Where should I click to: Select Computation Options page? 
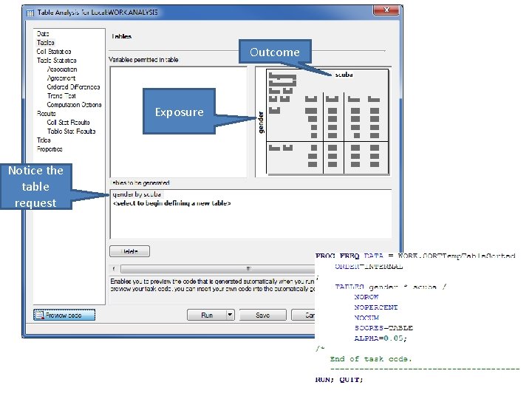[x=74, y=104]
